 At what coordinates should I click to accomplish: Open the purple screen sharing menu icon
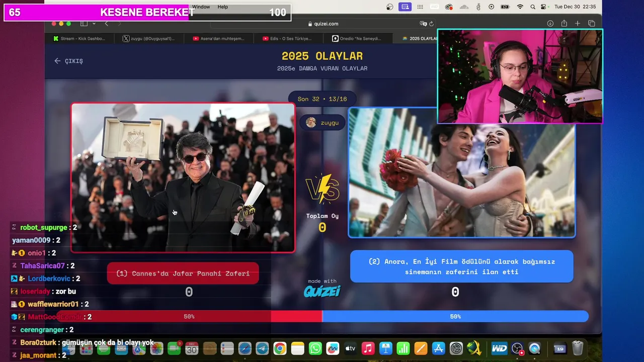pyautogui.click(x=405, y=7)
